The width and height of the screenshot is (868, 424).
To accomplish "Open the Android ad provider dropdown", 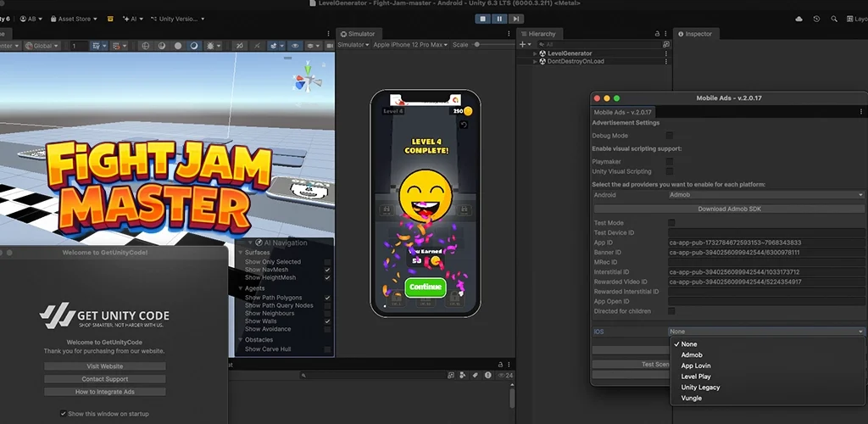I will coord(766,195).
